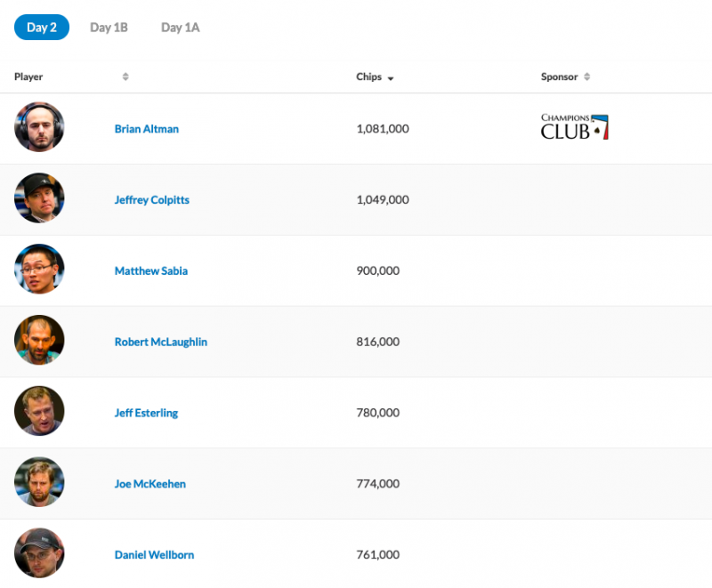Switch to the Day 2 tab
The image size is (712, 588).
point(42,28)
